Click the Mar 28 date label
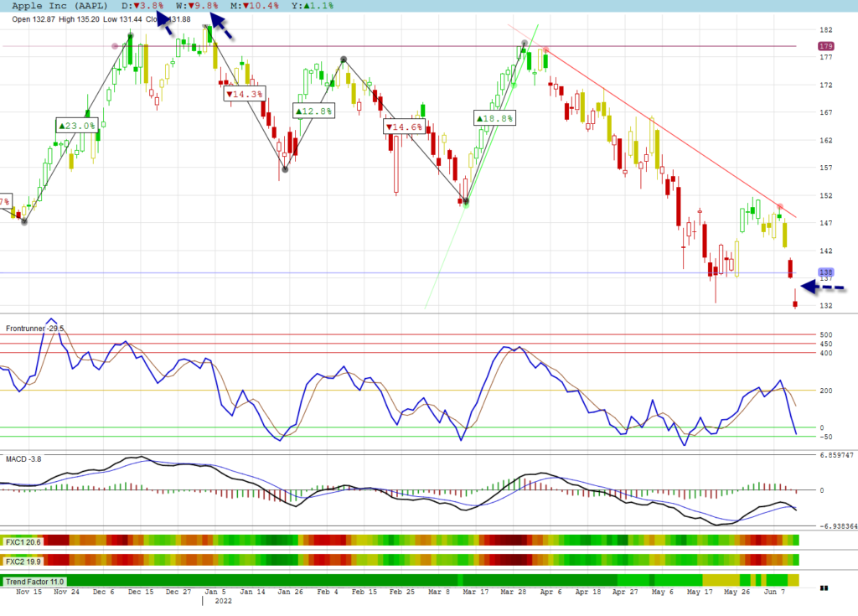 (x=514, y=592)
